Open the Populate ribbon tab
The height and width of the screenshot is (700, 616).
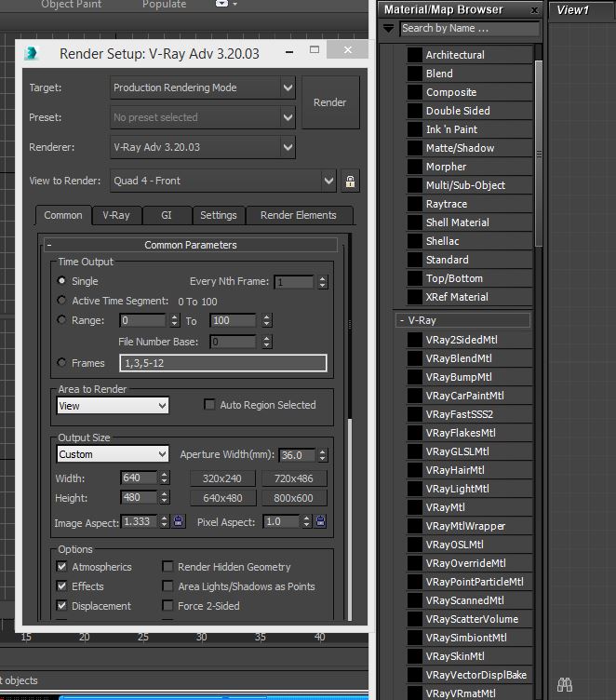165,5
